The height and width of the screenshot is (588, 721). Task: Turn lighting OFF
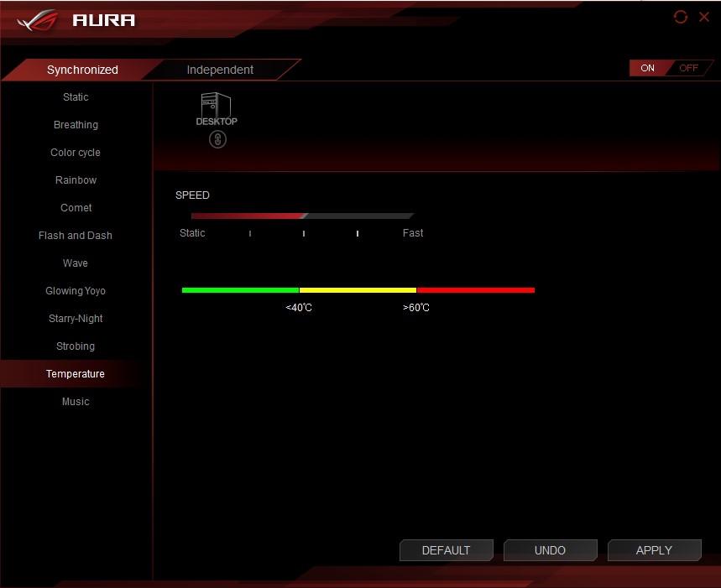(689, 68)
